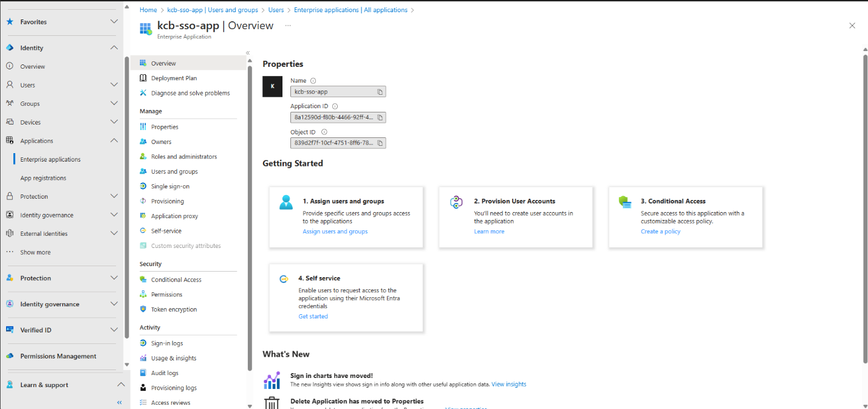Click the Sign in charts graph icon
Screen dimensions: 868x409
pos(272,380)
